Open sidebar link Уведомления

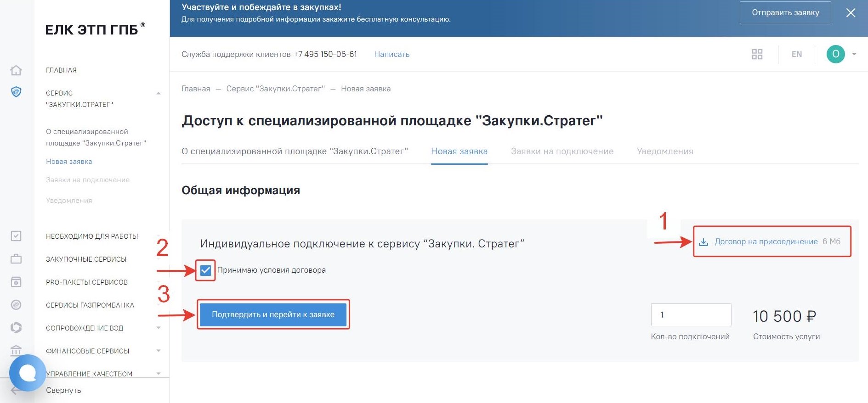click(69, 201)
